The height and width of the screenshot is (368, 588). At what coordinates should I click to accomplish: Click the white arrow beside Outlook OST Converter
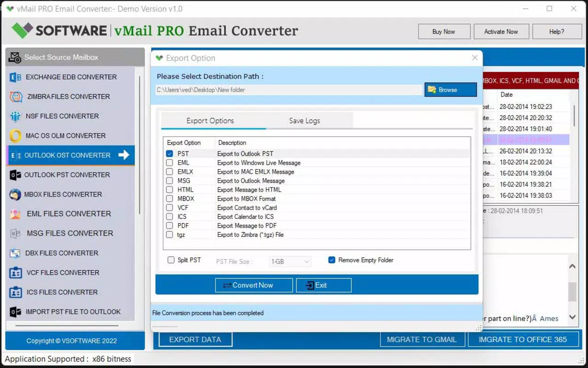click(124, 155)
